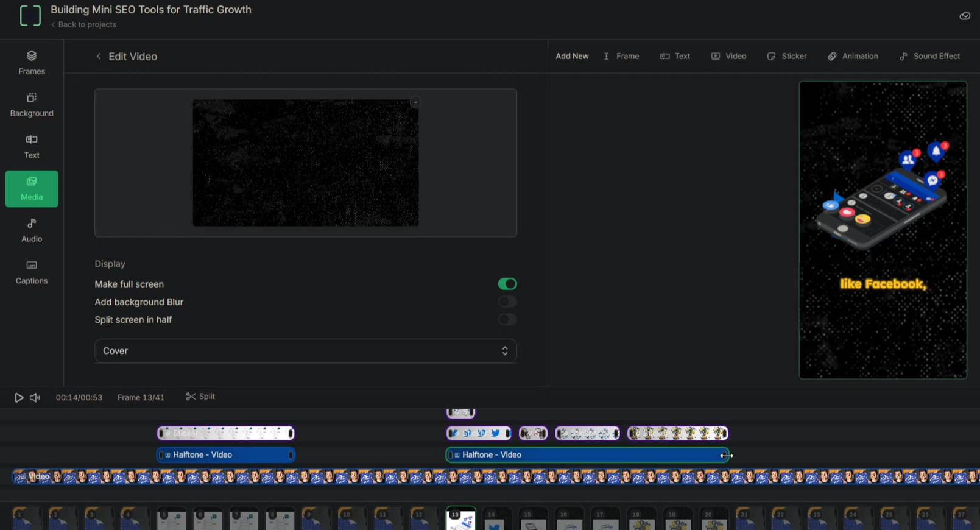Open the Audio panel
Screen dimensions: 980x530
tap(32, 230)
